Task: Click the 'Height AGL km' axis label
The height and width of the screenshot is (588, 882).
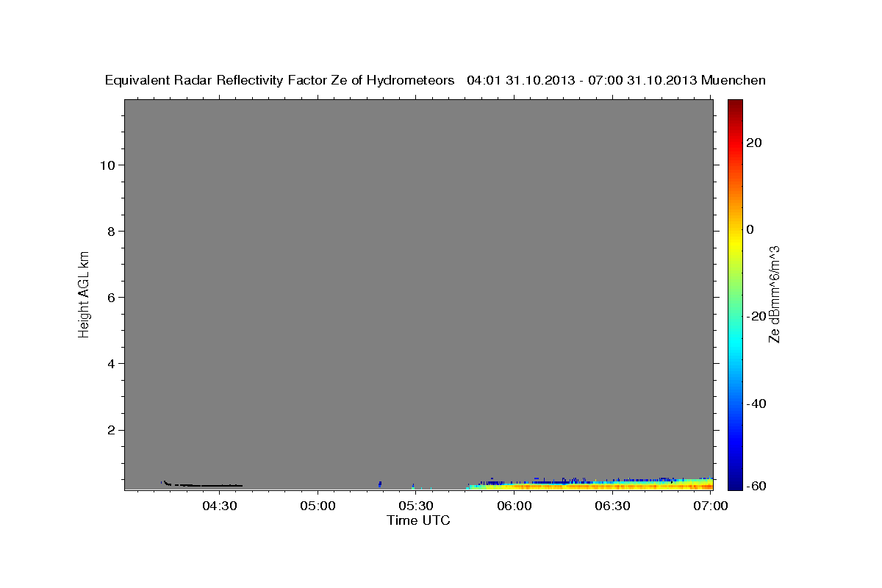Action: click(x=84, y=293)
